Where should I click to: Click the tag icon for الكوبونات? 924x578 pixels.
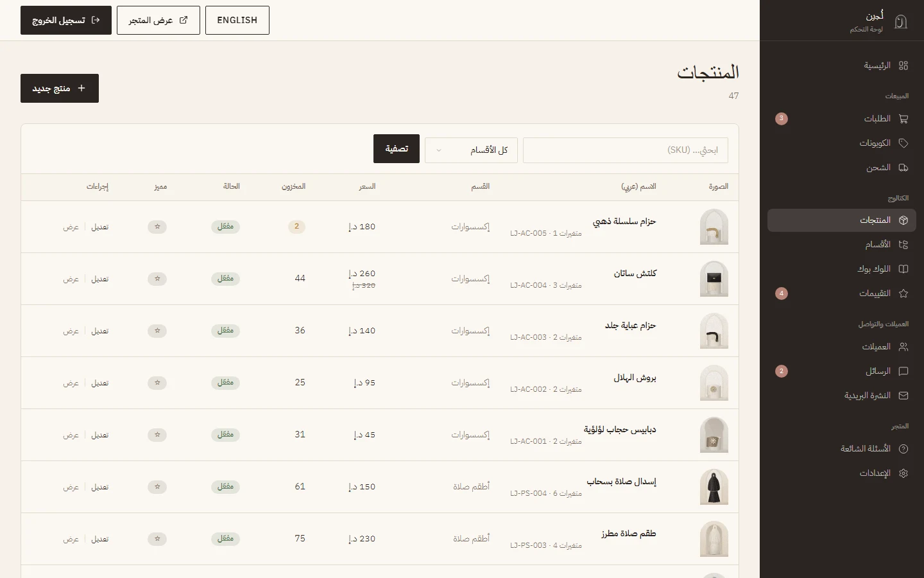click(903, 143)
